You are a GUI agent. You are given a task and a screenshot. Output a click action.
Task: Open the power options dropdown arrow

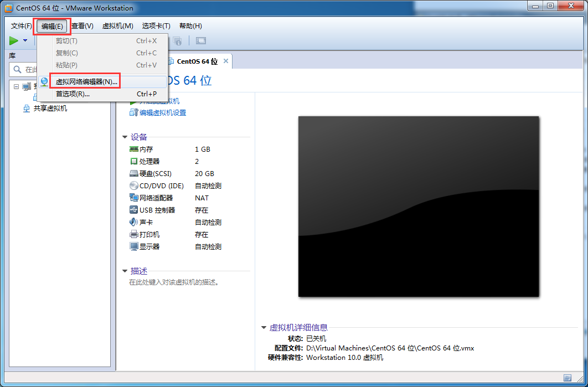point(25,40)
